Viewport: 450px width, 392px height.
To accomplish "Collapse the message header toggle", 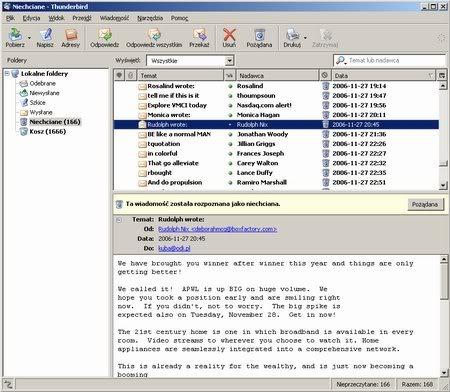I will coord(119,220).
